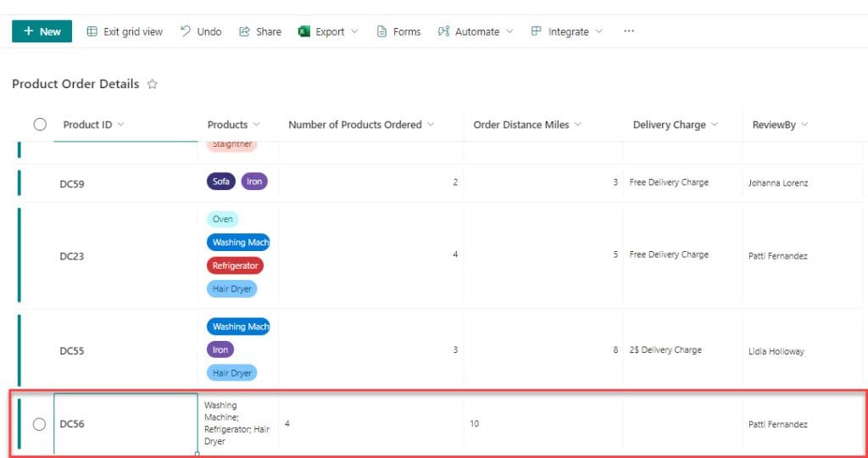This screenshot has width=868, height=458.
Task: Open the Product ID column dropdown
Action: click(x=120, y=125)
